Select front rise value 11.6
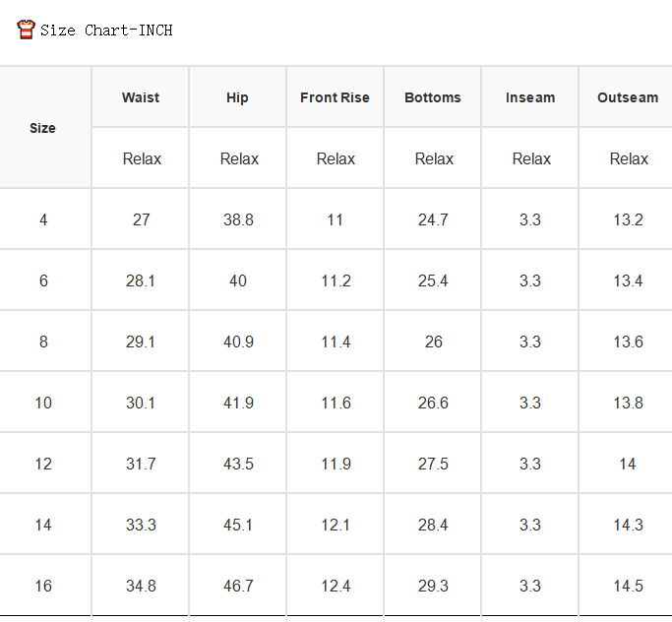This screenshot has height=622, width=672. pyautogui.click(x=336, y=403)
